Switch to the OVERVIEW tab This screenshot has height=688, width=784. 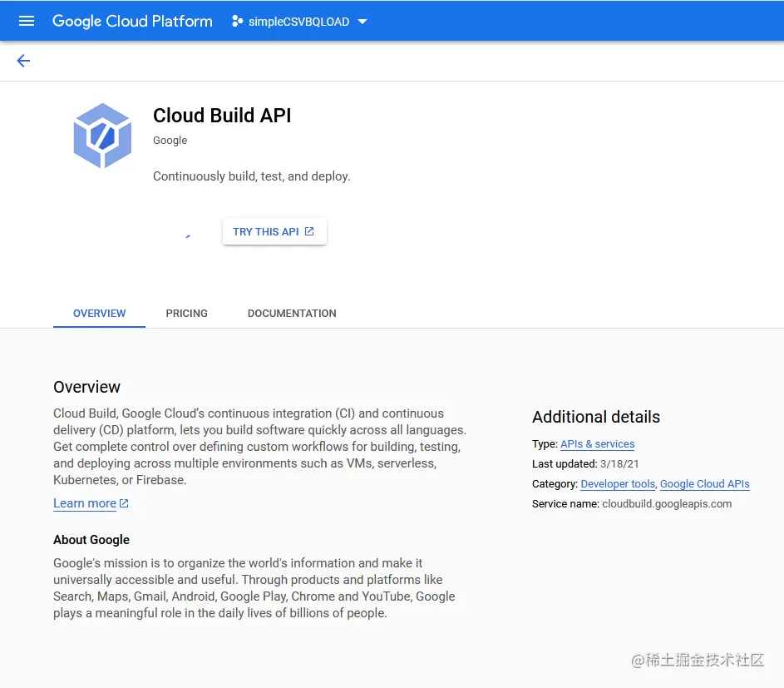click(100, 314)
